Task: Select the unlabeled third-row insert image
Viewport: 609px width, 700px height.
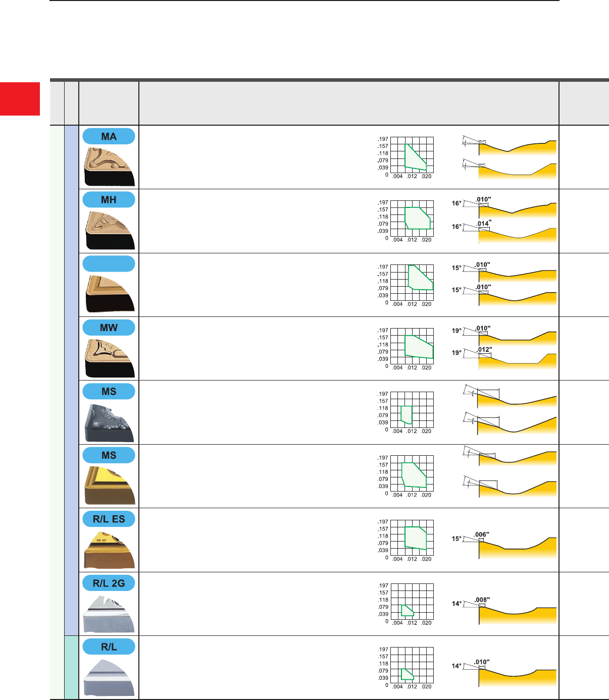Action: [109, 294]
